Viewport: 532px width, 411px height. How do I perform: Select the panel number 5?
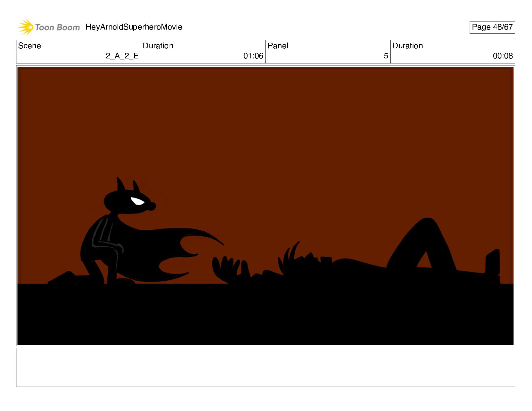(x=386, y=56)
